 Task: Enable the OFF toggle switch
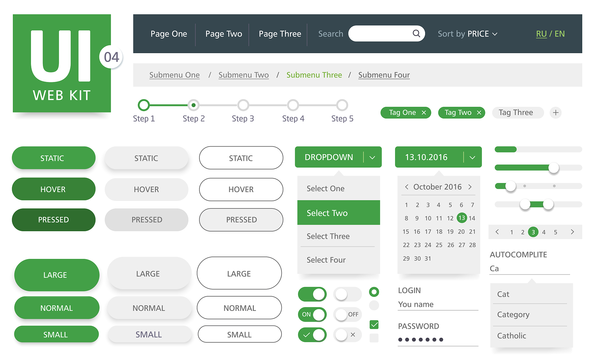click(347, 314)
